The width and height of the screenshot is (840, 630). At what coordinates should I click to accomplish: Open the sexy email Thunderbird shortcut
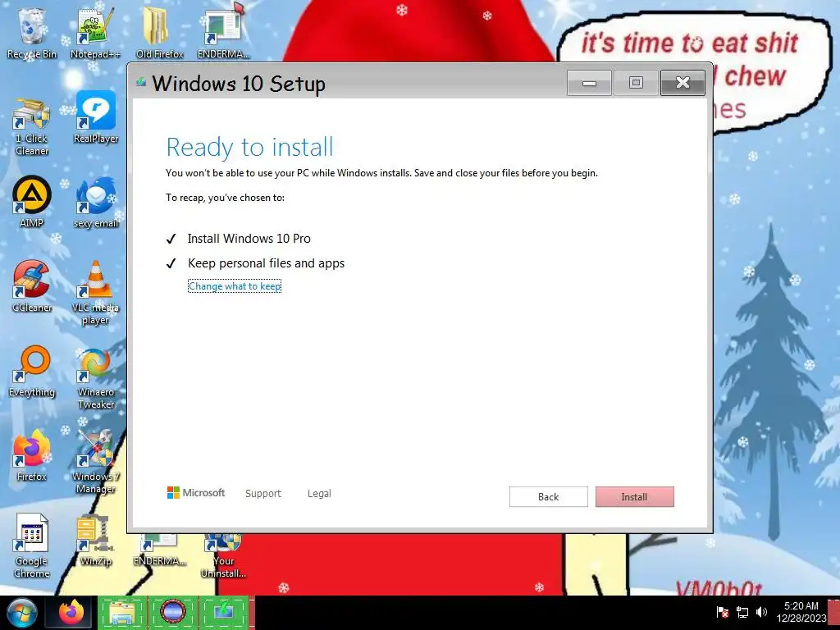pyautogui.click(x=95, y=202)
